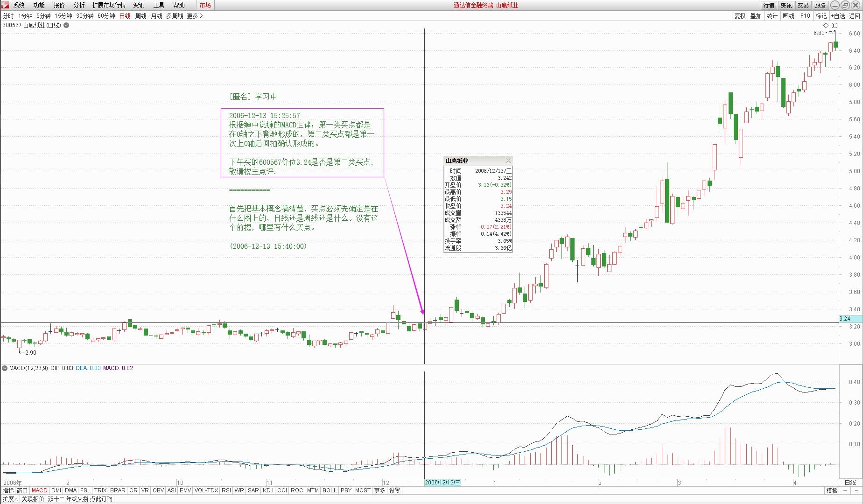This screenshot has width=863, height=504.
Task: Open the 统计 statistics function
Action: [772, 15]
